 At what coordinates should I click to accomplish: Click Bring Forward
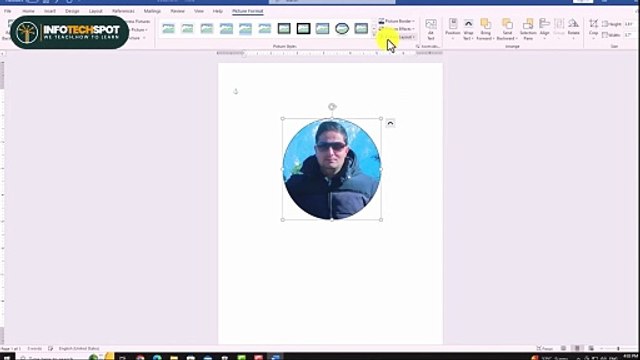click(485, 29)
